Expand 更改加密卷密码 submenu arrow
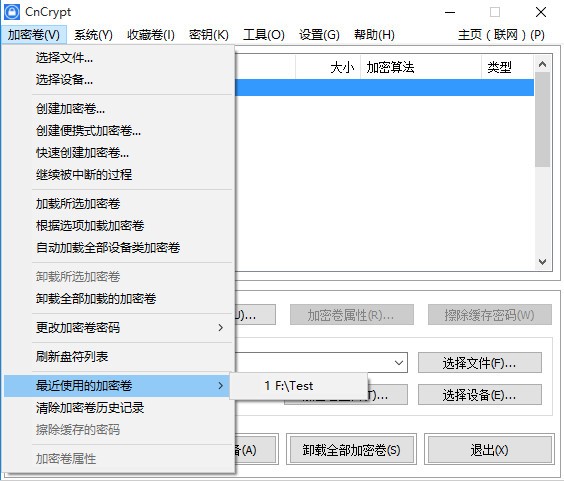The width and height of the screenshot is (564, 482). click(x=220, y=328)
